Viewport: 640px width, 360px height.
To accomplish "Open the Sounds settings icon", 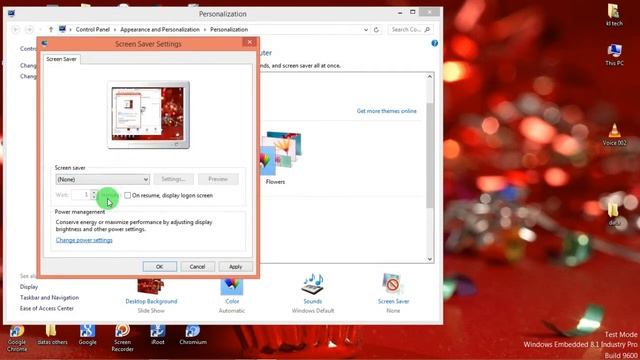I will pos(313,284).
